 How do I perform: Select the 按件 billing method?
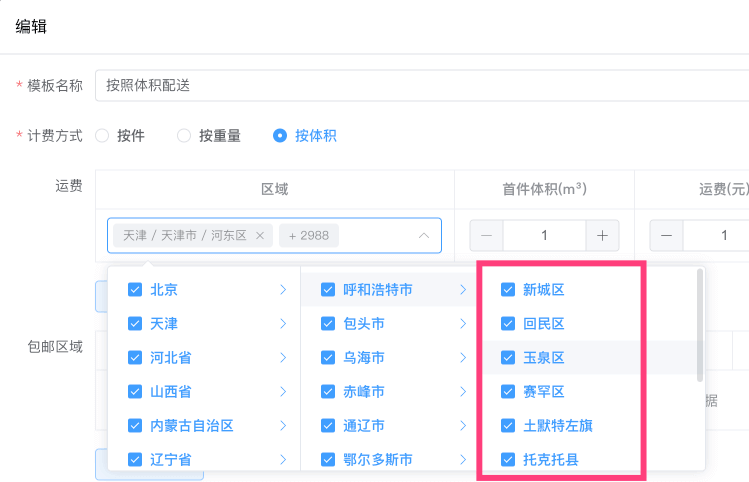[102, 136]
